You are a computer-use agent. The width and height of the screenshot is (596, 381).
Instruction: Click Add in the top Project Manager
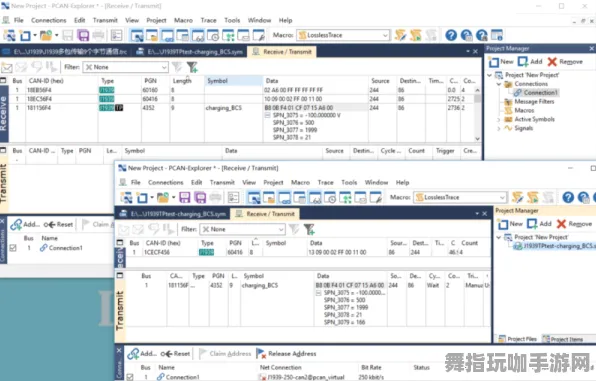530,62
